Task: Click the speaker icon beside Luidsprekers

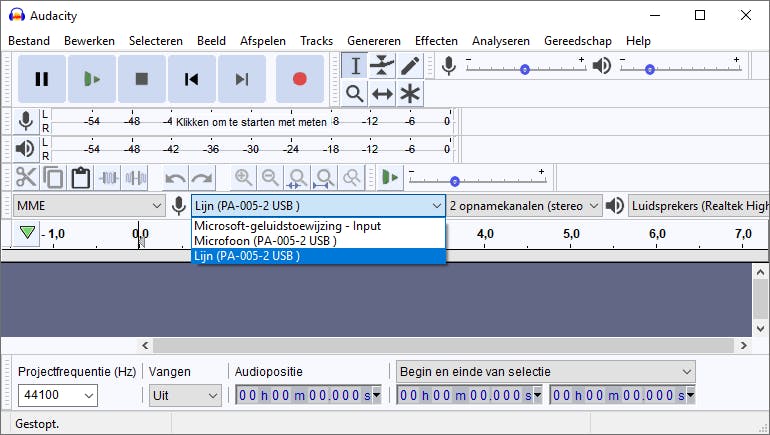Action: tap(614, 206)
